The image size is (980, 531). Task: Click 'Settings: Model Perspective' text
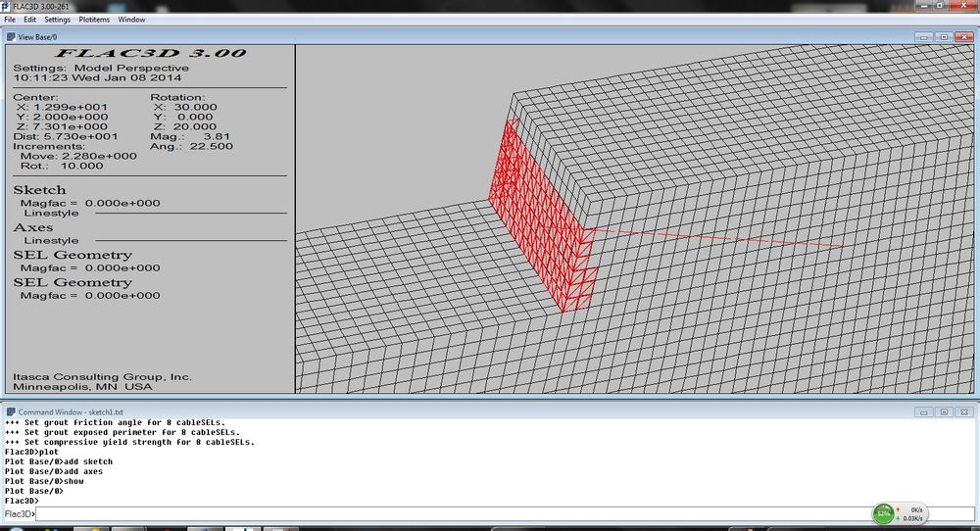pos(101,68)
